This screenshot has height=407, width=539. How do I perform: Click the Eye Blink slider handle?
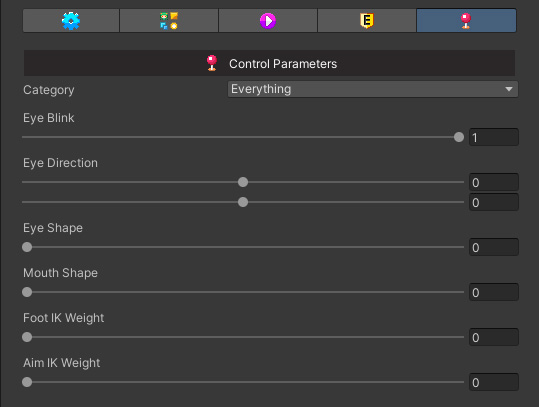[459, 137]
